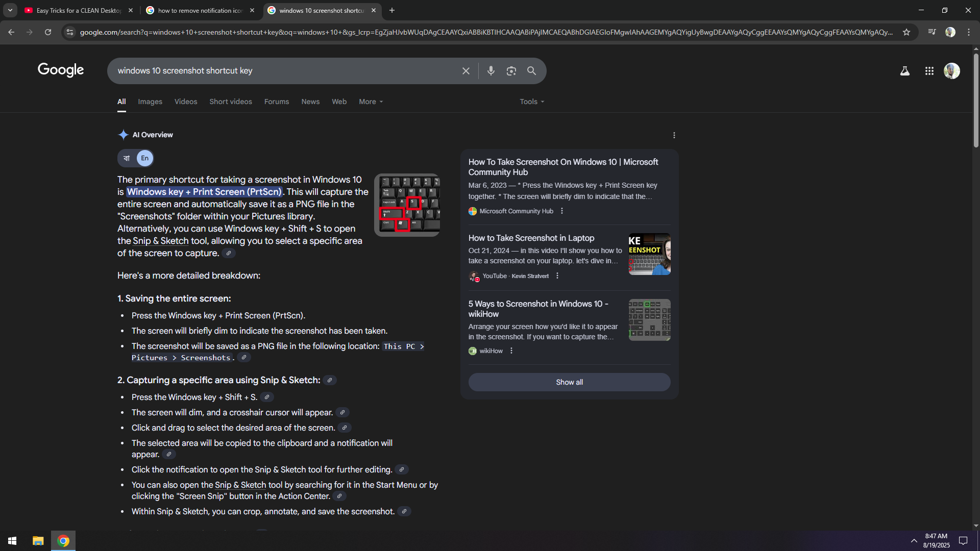The image size is (980, 551).
Task: Switch to the Images results tab
Action: click(x=150, y=102)
